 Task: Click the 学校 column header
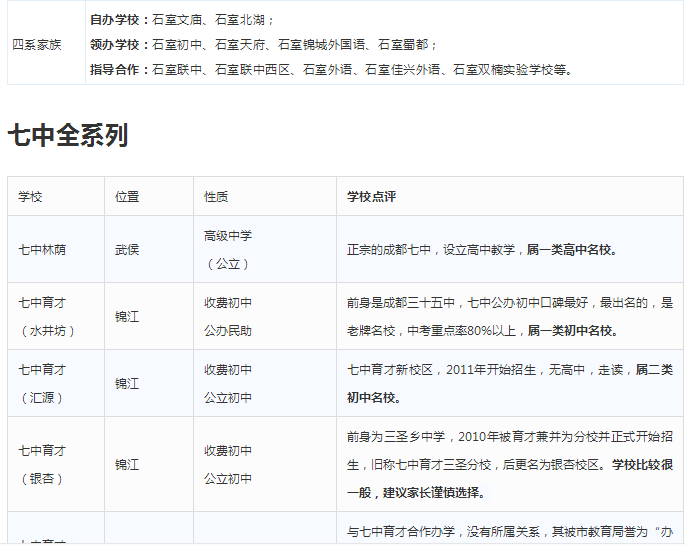click(x=31, y=197)
